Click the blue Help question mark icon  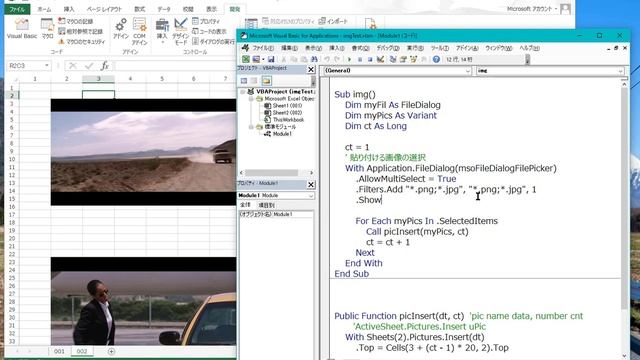pyautogui.click(x=436, y=60)
